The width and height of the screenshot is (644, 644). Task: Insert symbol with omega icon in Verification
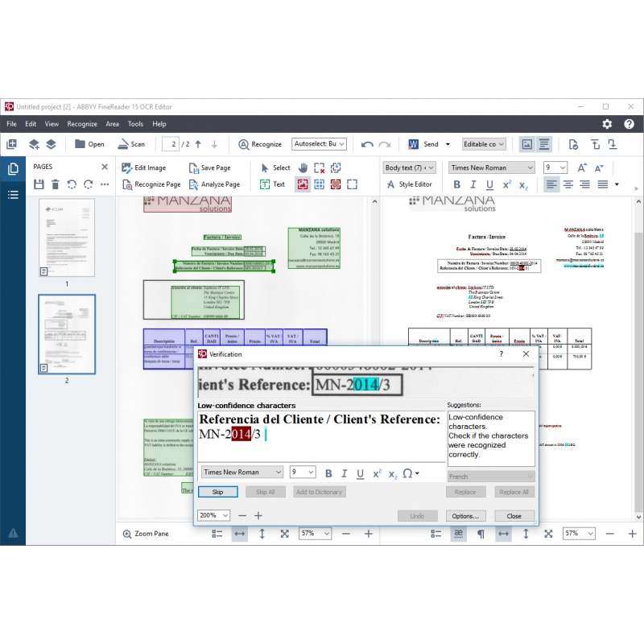click(x=411, y=473)
